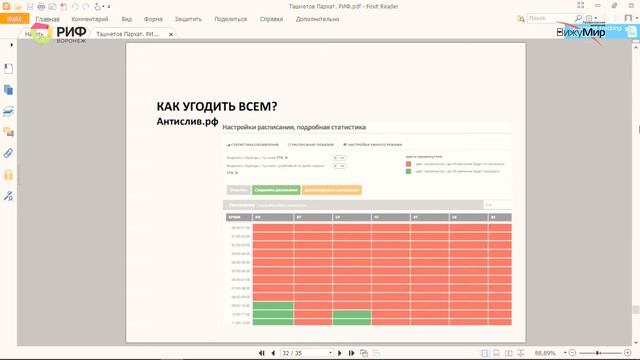
Task: Click the Антислив.рф text on the slide
Action: coord(187,122)
